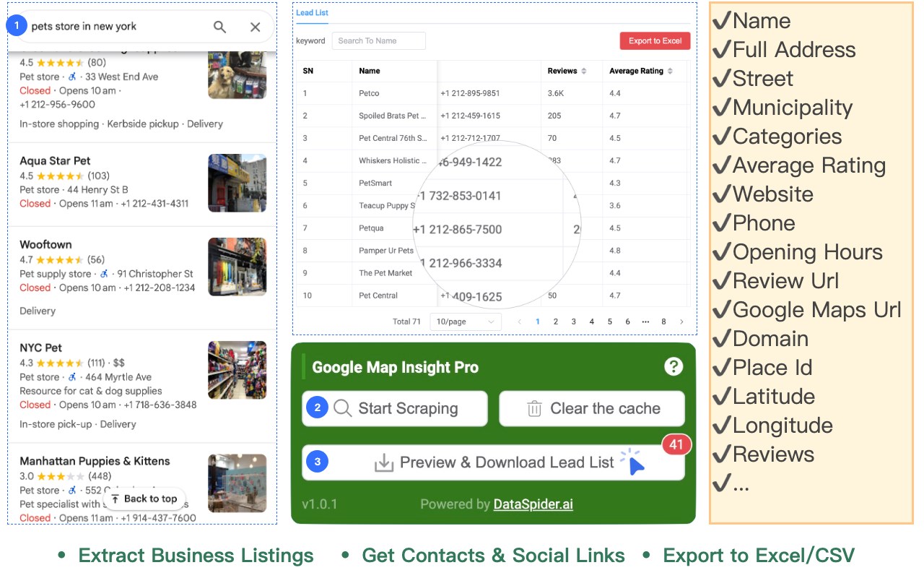924x578 pixels.
Task: Select page 3 in pagination
Action: (574, 322)
